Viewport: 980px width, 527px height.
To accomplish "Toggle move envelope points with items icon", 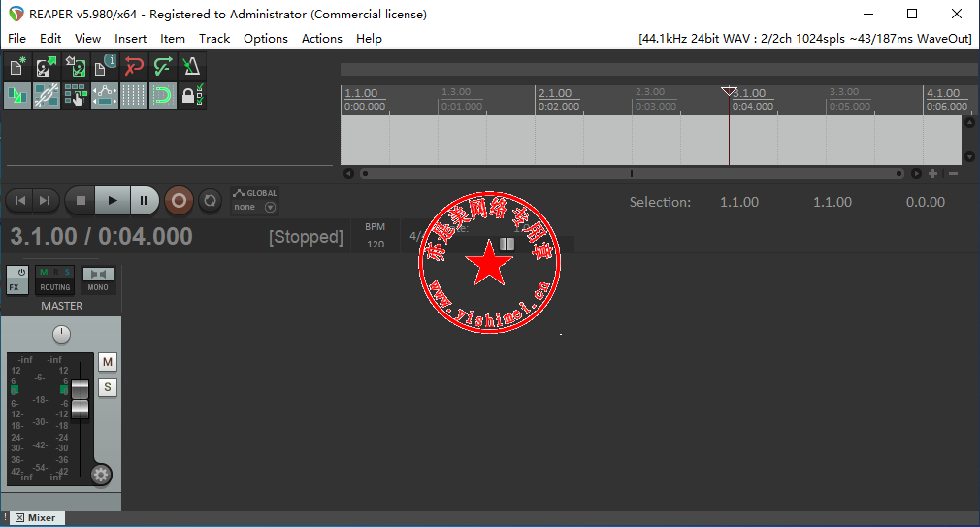I will 105,95.
